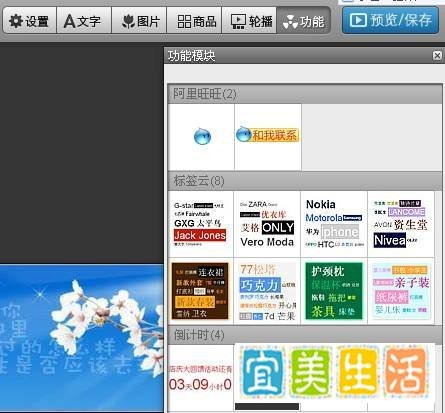This screenshot has height=413, width=445.
Task: Choose the Nivea 资生堂 tag cloud
Action: pyautogui.click(x=401, y=224)
